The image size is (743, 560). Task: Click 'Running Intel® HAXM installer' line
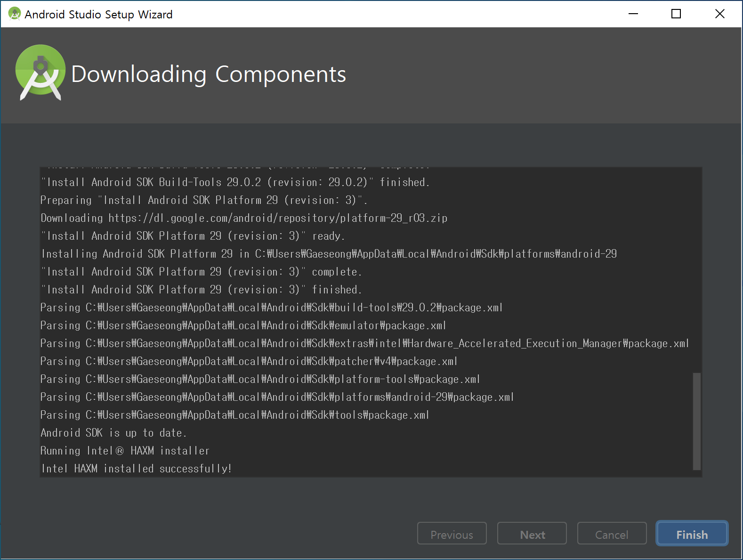(125, 451)
